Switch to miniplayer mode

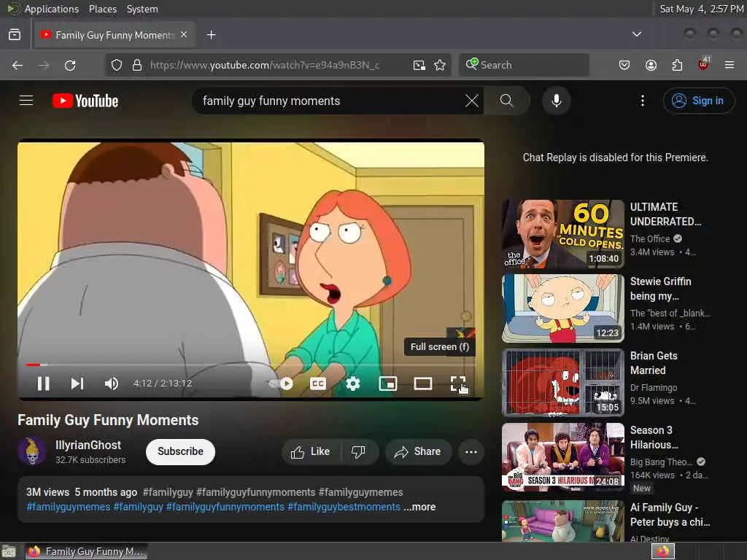point(388,384)
